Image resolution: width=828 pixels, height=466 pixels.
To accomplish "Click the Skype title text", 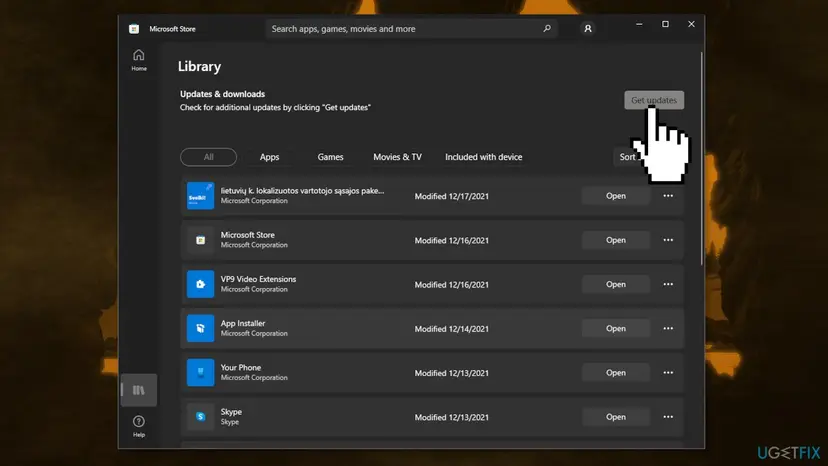I will 231,412.
